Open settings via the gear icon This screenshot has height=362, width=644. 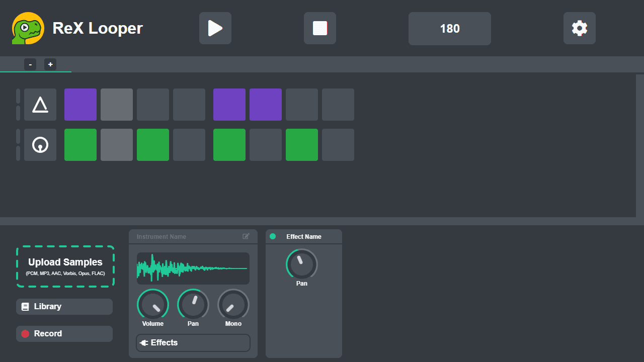[x=579, y=28]
